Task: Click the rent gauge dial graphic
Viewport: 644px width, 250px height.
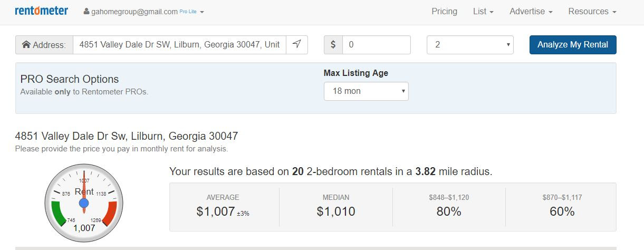Action: (x=84, y=202)
